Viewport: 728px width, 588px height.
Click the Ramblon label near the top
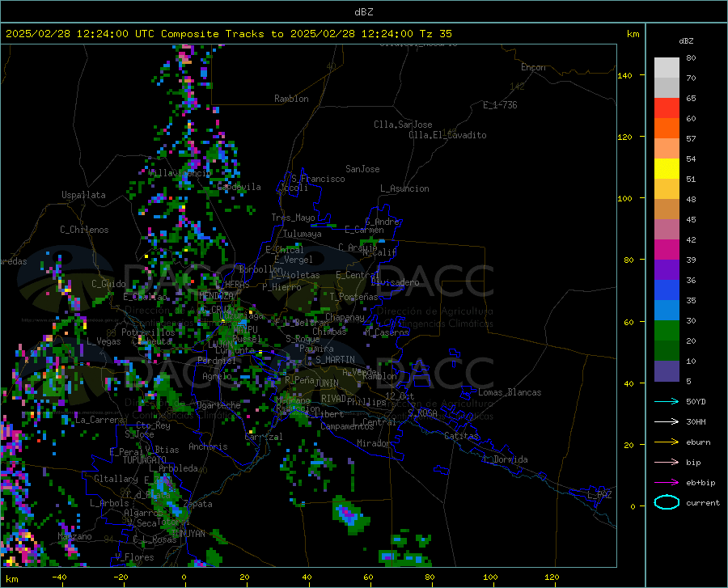[291, 99]
